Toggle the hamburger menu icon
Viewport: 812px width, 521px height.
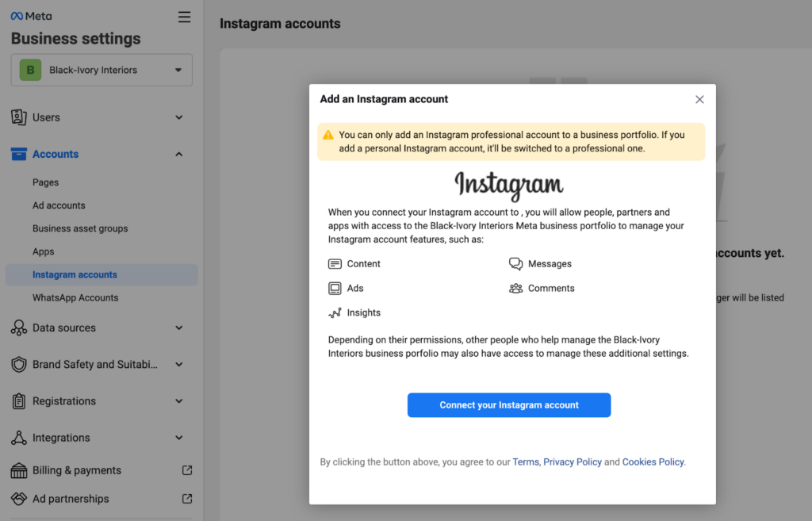(x=184, y=17)
